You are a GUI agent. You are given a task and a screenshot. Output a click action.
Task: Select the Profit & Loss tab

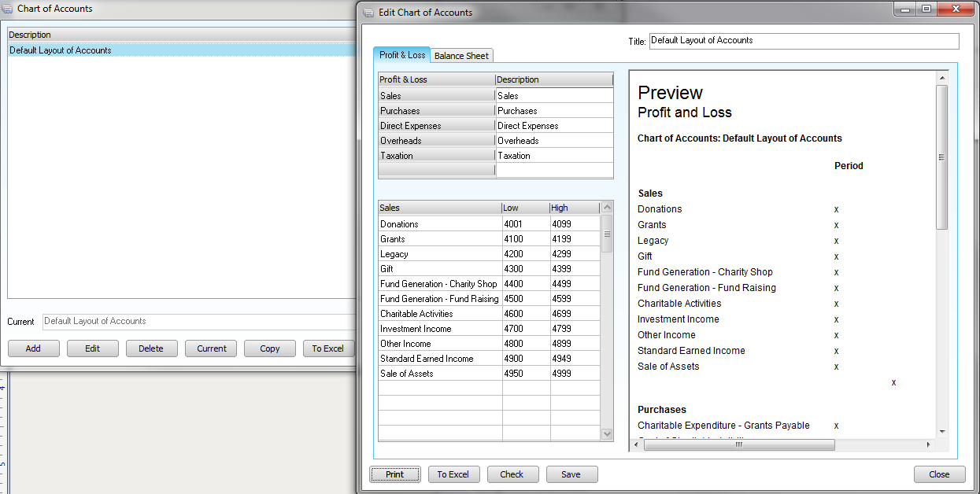coord(401,55)
